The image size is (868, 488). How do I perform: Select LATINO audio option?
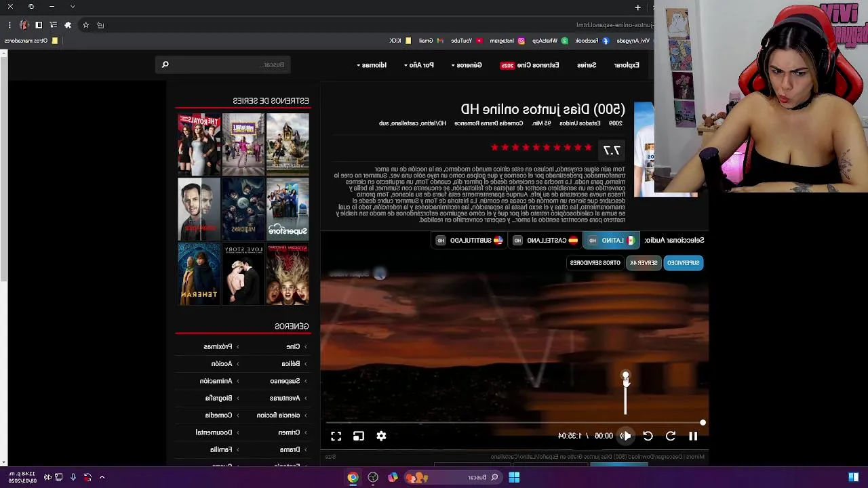pos(611,240)
